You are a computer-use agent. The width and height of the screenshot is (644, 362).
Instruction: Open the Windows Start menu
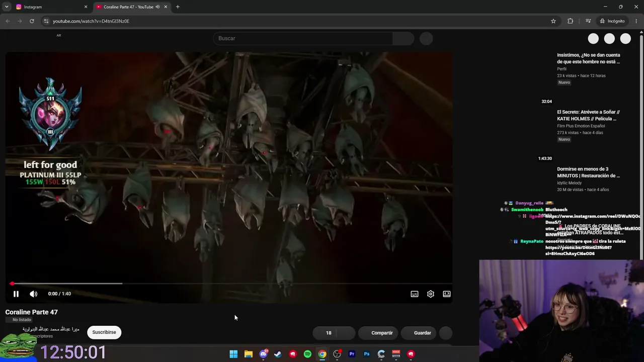233,354
